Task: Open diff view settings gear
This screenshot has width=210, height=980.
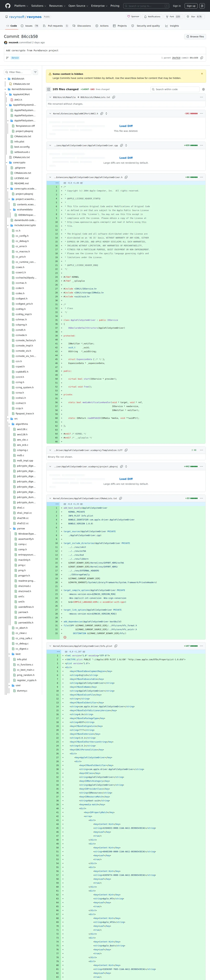Action: pos(203,89)
